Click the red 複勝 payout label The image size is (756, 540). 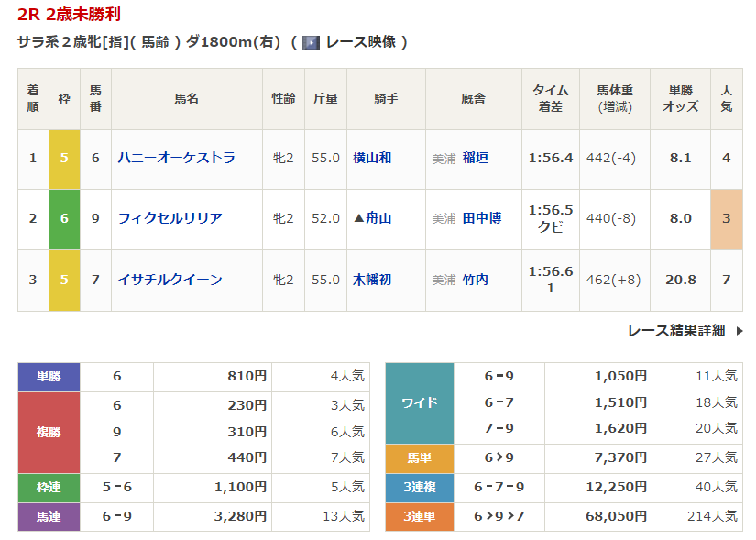49,432
